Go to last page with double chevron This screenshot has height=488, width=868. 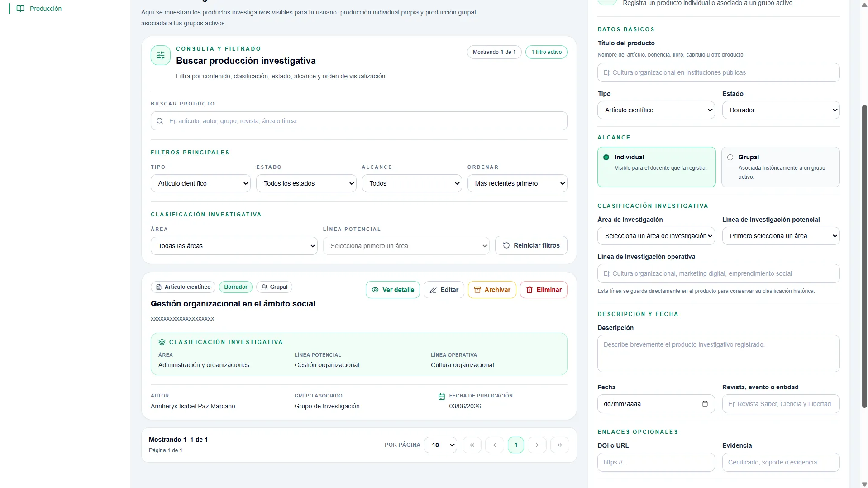(559, 445)
